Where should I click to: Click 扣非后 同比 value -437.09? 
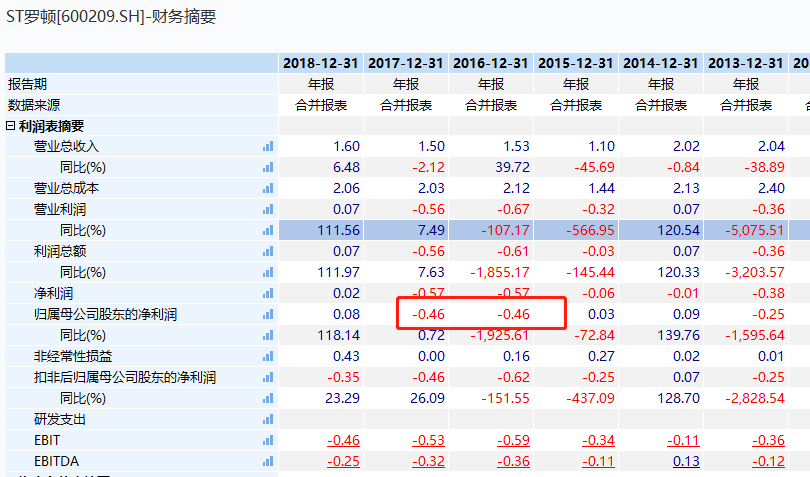click(590, 398)
